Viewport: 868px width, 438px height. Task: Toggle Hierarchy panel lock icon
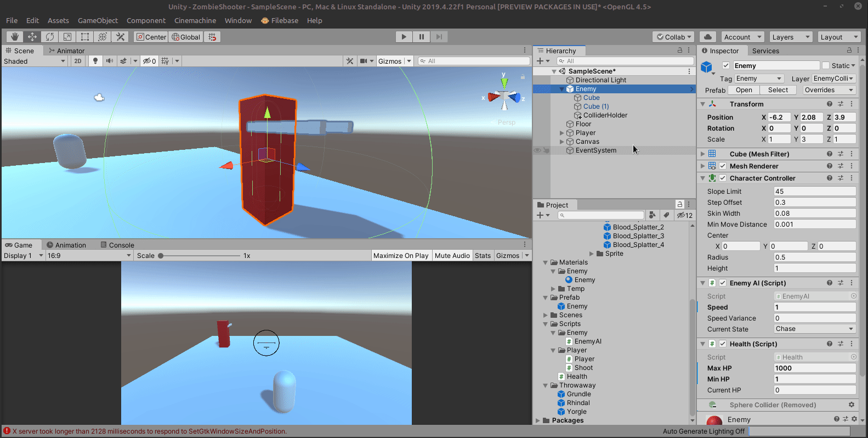[x=680, y=50]
